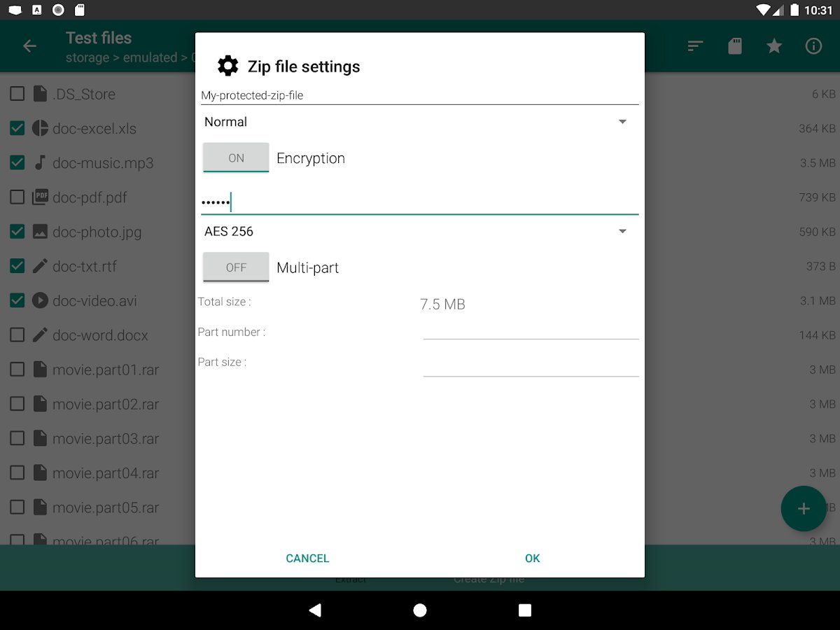The height and width of the screenshot is (630, 840).
Task: Tap the Android home navigation button
Action: tap(420, 610)
